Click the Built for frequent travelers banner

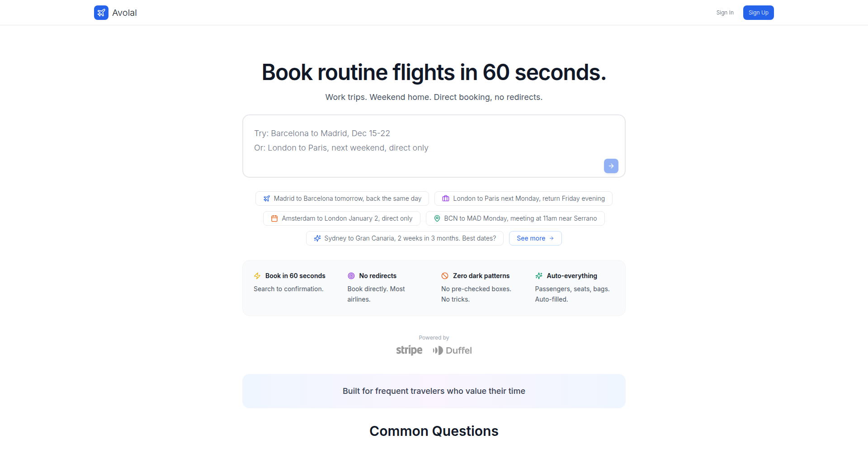434,391
